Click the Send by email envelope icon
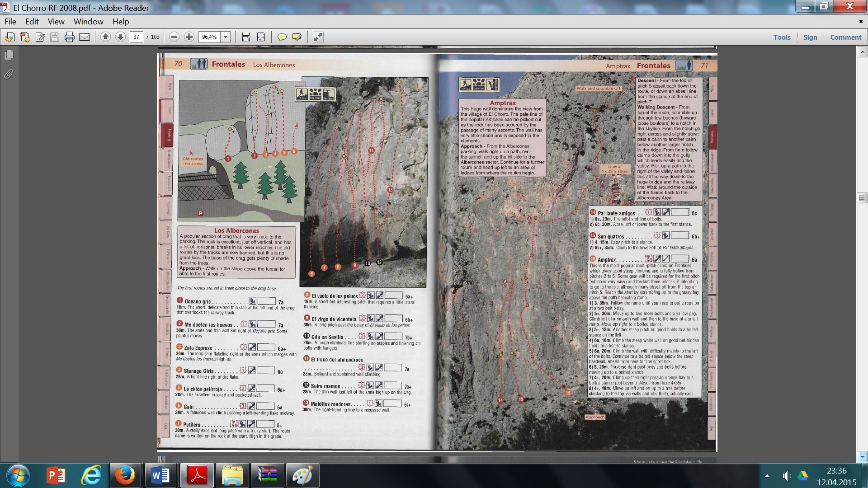This screenshot has width=868, height=488. [85, 37]
